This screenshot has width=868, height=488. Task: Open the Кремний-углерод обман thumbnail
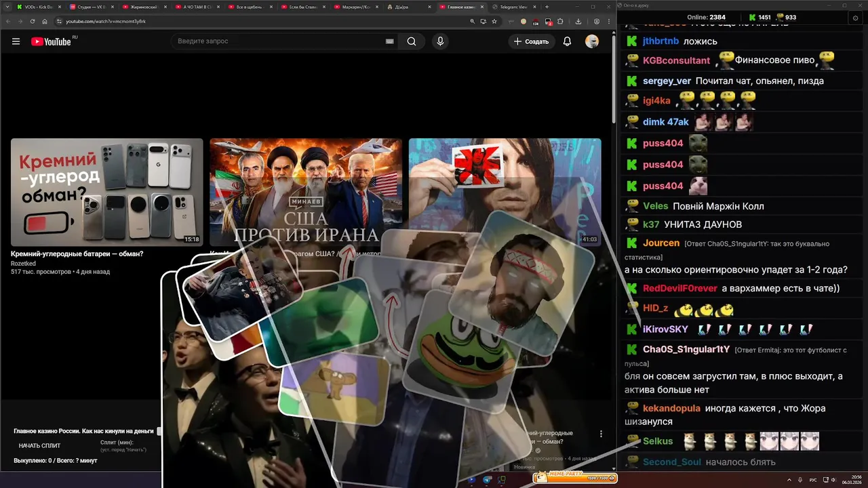tap(106, 192)
